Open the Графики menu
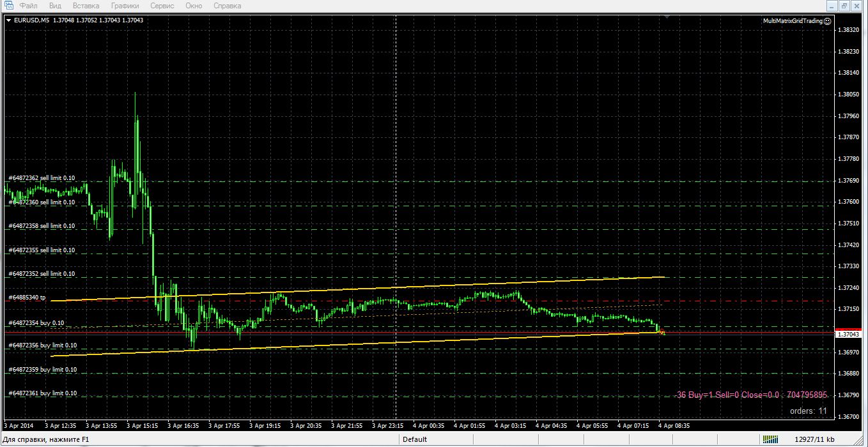868x447 pixels. [x=125, y=6]
